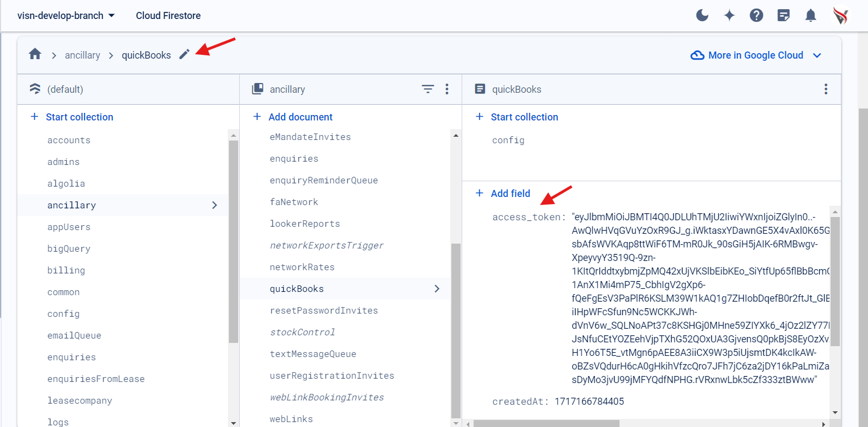This screenshot has width=868, height=427.
Task: Select admins collection
Action: pyautogui.click(x=63, y=162)
